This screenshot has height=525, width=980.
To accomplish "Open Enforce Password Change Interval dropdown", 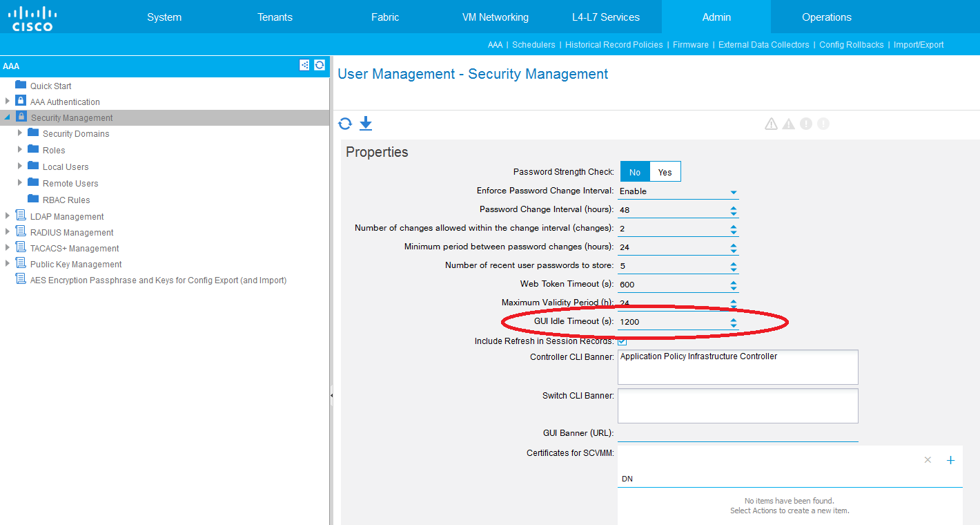I will [734, 192].
